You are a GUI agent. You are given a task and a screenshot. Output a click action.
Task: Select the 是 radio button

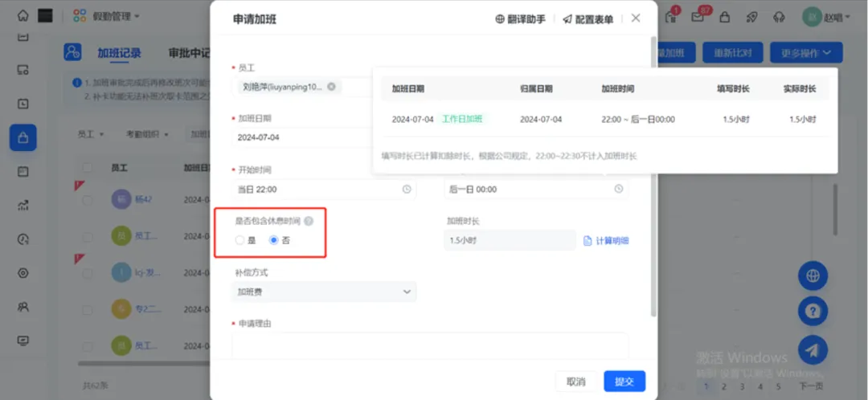click(x=240, y=241)
